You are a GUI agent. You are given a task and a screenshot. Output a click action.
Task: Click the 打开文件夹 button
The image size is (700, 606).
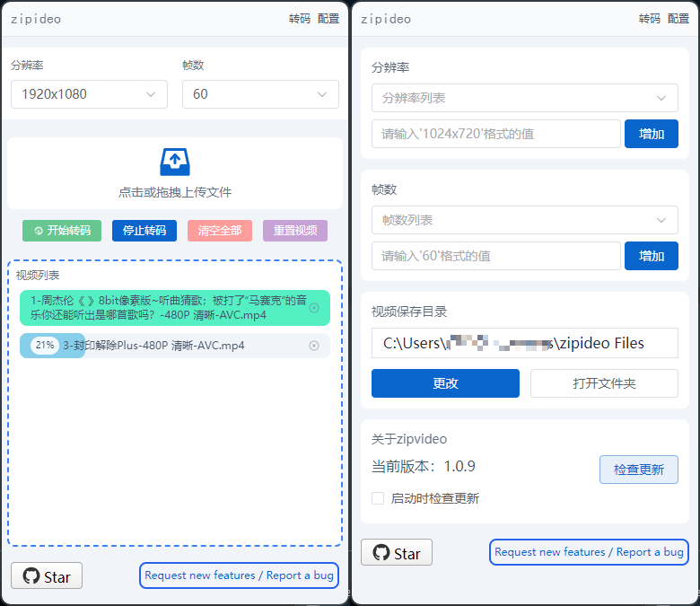point(604,383)
